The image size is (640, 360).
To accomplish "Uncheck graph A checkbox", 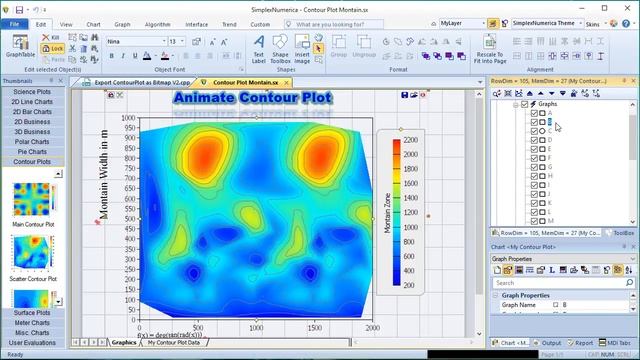I will (x=534, y=113).
